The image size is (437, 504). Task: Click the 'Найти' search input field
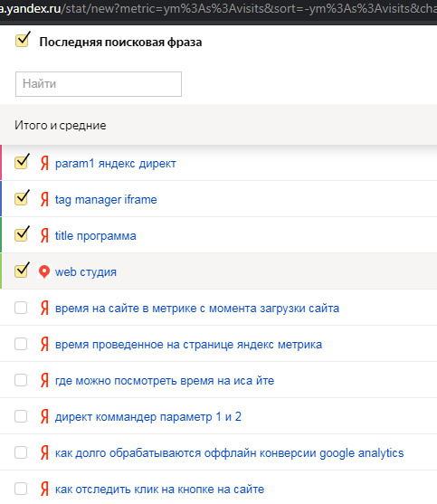click(x=99, y=84)
